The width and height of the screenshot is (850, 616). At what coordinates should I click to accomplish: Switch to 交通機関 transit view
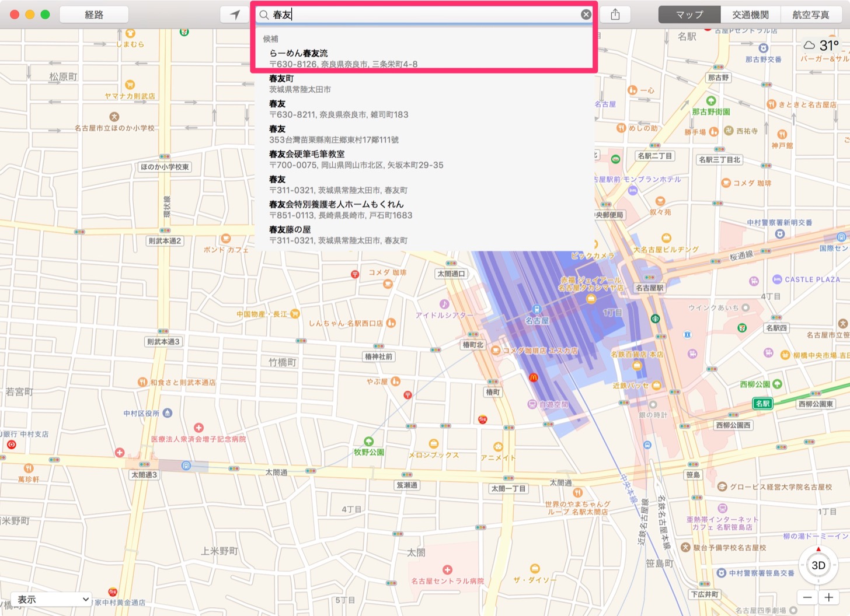point(750,15)
